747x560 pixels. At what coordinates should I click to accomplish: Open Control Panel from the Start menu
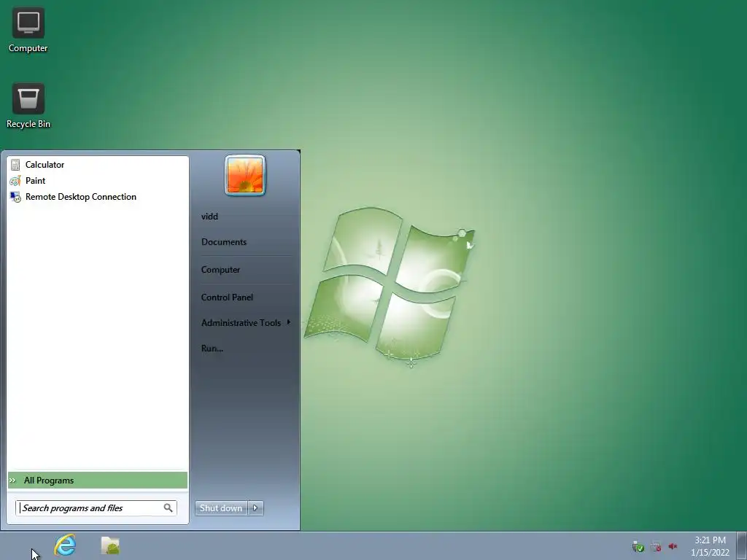tap(227, 297)
